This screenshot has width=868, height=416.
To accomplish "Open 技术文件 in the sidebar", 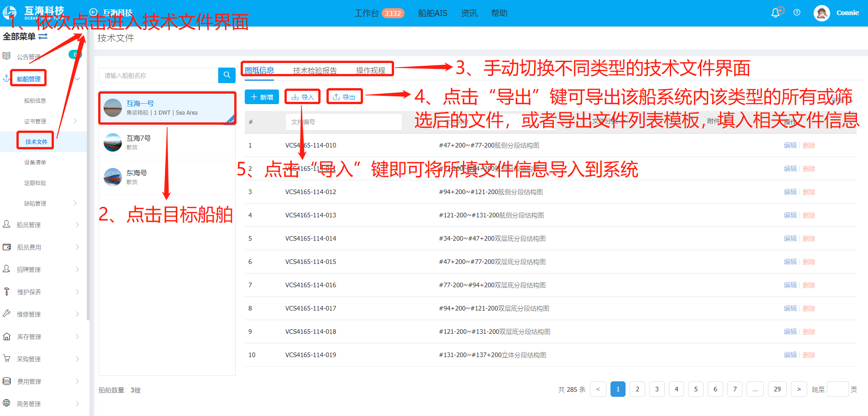I will coord(36,142).
